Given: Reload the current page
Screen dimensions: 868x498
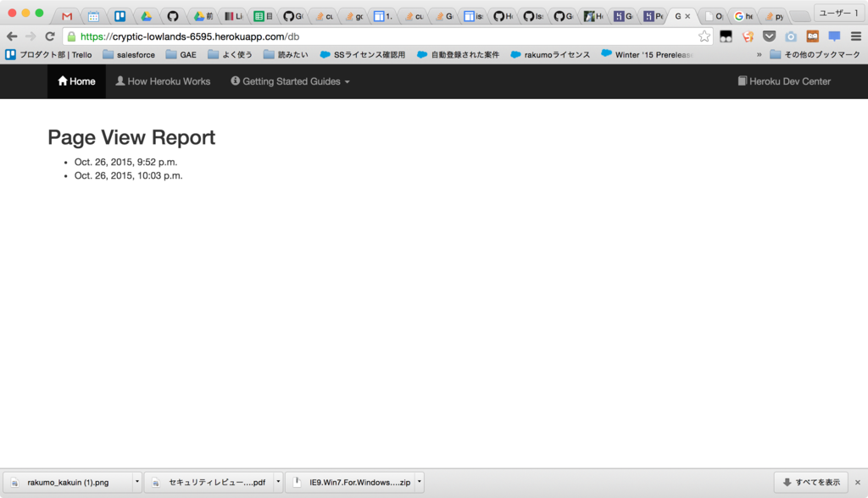Looking at the screenshot, I should (48, 37).
